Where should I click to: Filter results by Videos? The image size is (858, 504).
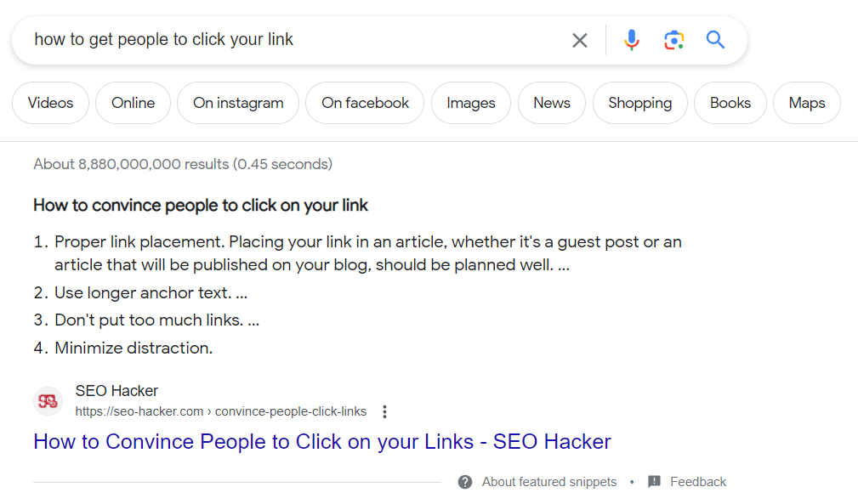(x=50, y=103)
